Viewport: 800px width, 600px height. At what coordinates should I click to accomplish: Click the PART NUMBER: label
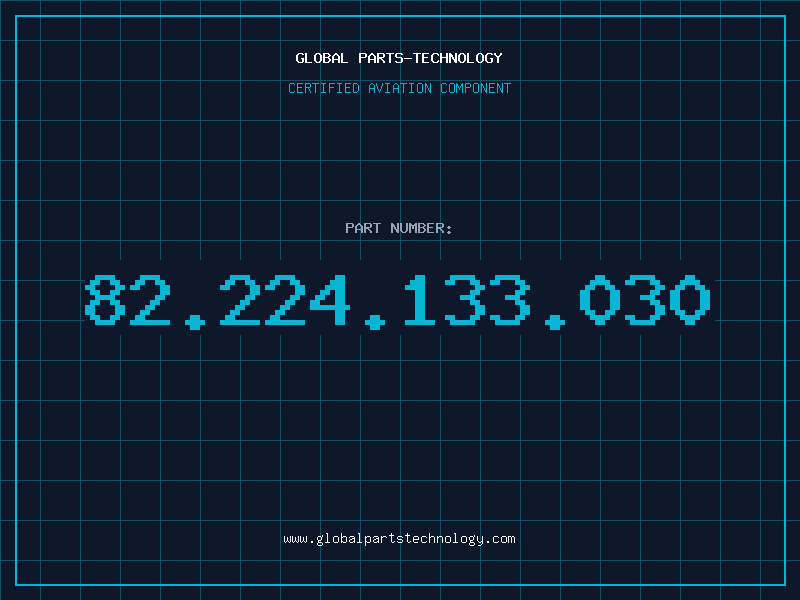(x=398, y=228)
